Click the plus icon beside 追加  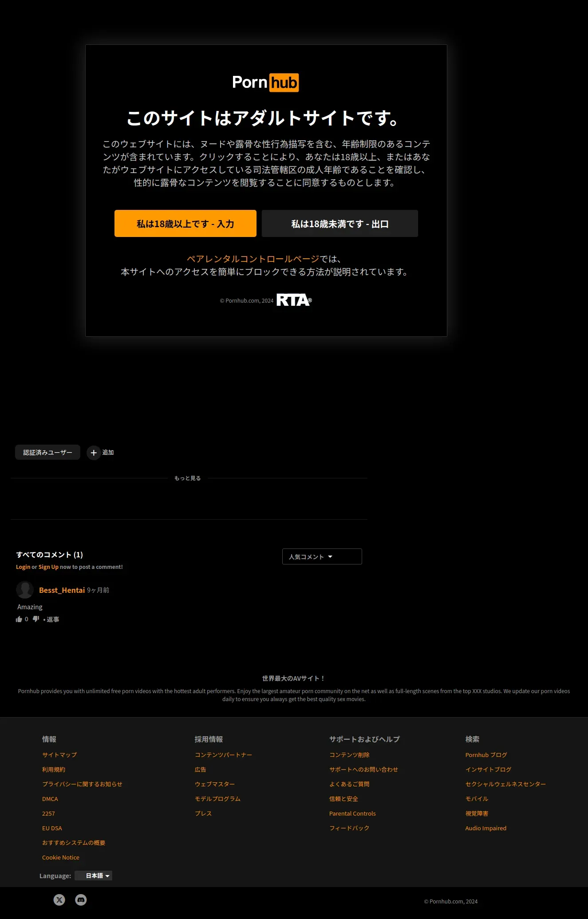coord(94,453)
